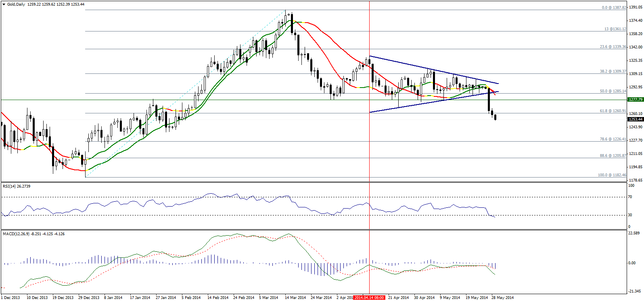Click price scale value 1227.70
Image resolution: width=644 pixels, height=301 pixels.
pos(636,140)
